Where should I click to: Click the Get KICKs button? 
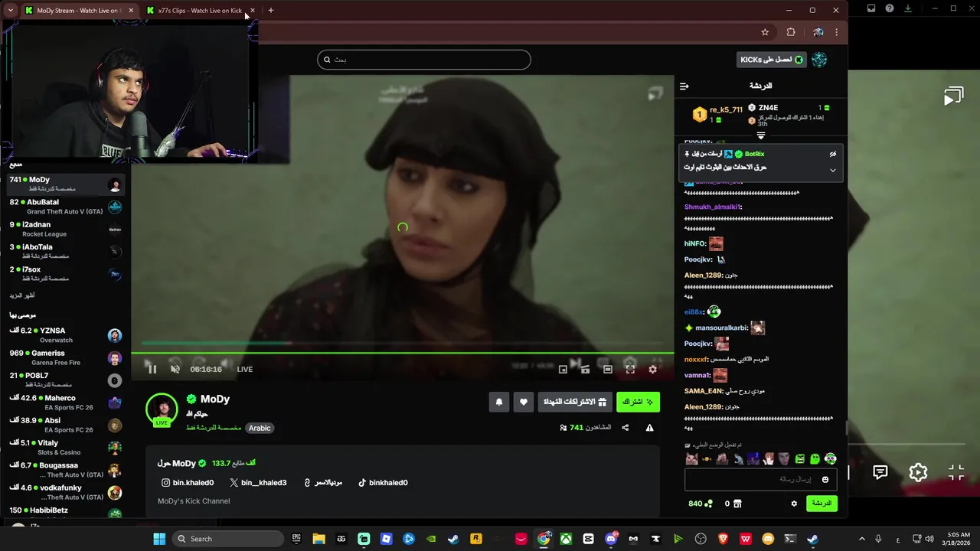pyautogui.click(x=772, y=60)
